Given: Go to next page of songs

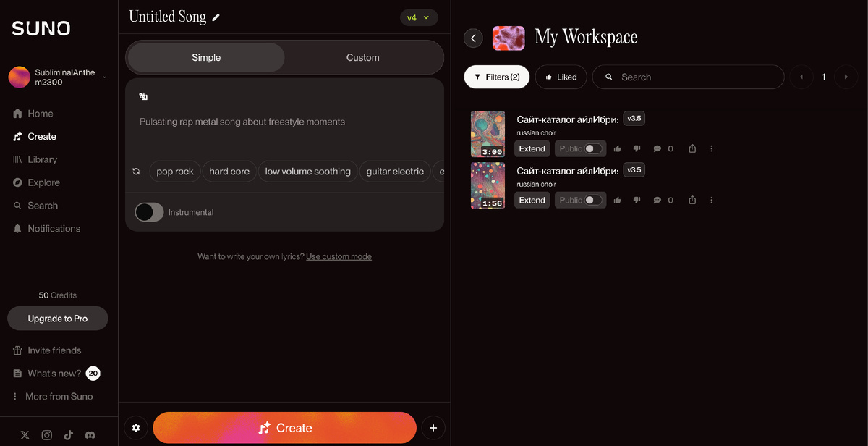Looking at the screenshot, I should click(846, 77).
